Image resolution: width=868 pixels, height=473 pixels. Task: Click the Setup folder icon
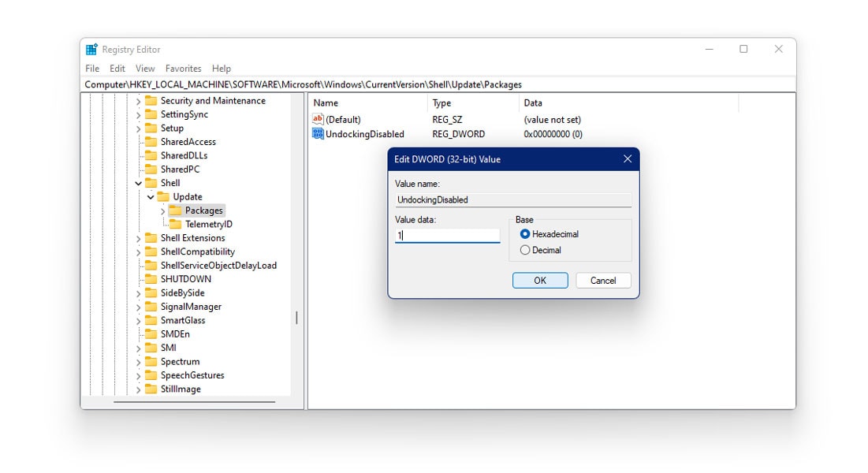click(151, 128)
